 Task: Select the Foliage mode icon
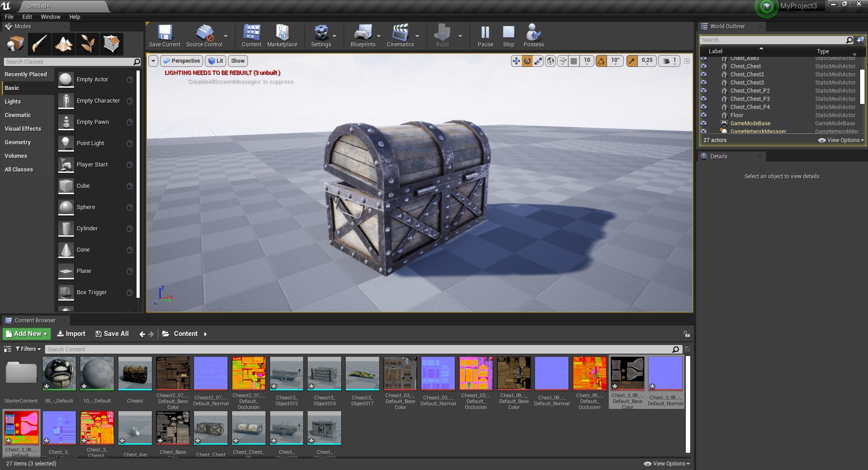(87, 44)
